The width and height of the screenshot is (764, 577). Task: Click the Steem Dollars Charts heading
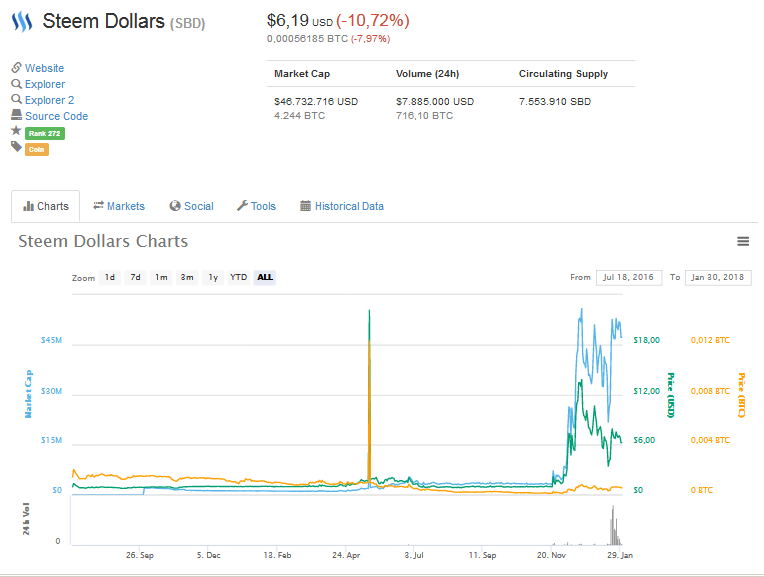tap(103, 241)
